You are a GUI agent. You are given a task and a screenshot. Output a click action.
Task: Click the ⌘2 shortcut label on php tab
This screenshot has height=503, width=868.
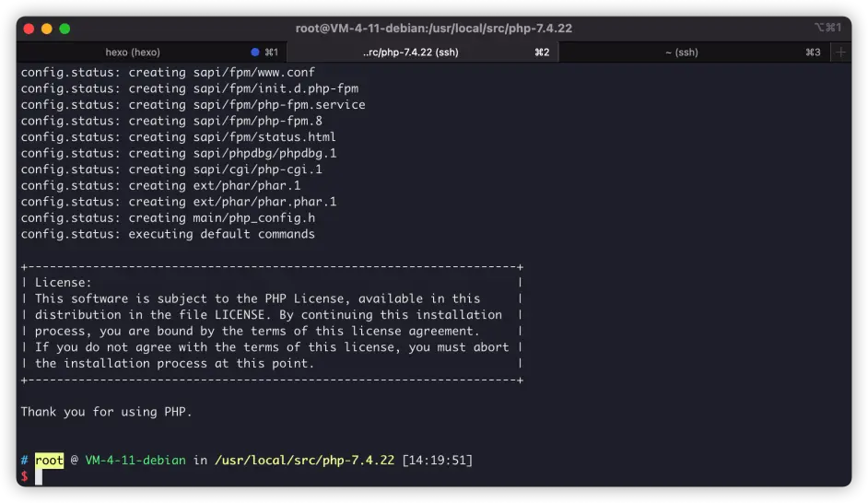tap(542, 52)
